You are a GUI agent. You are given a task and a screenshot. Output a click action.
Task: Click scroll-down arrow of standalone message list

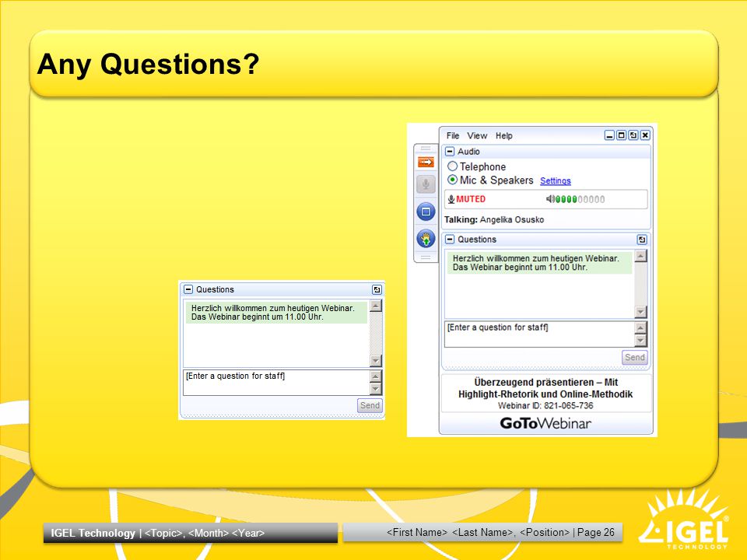coord(376,361)
